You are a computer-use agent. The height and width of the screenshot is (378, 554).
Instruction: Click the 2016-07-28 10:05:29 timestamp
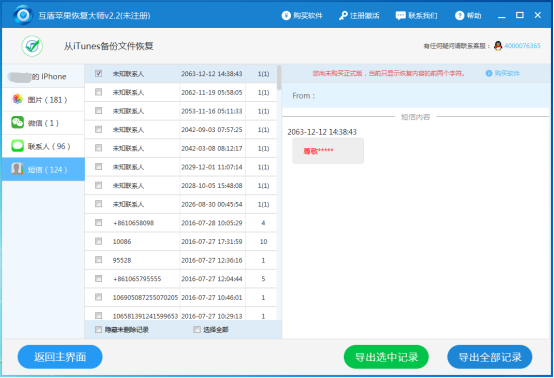pyautogui.click(x=212, y=223)
